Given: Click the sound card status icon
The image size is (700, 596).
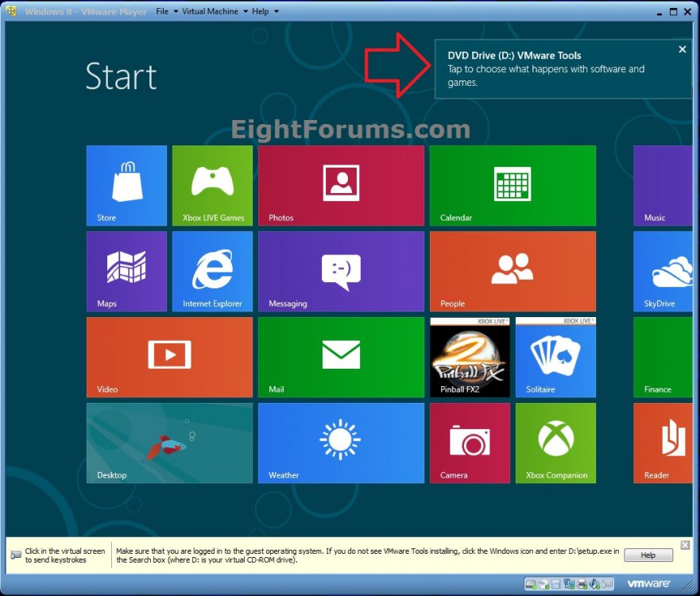Looking at the screenshot, I should 594,584.
